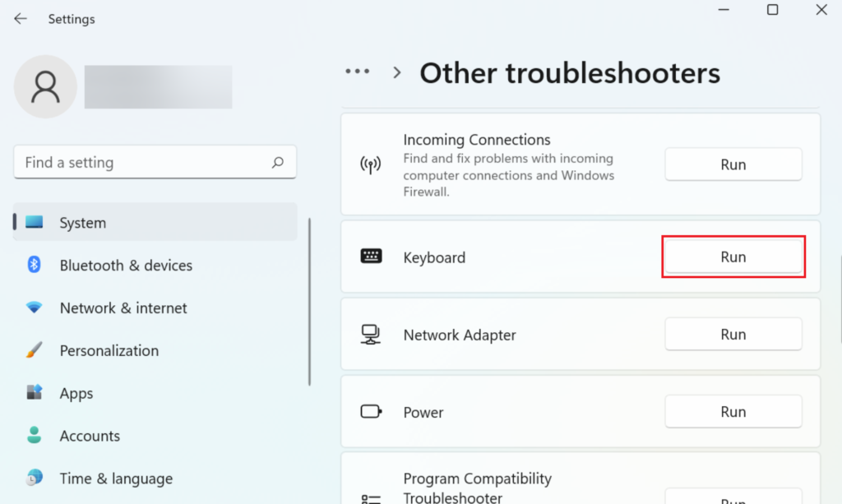Click the Bluetooth icon in the sidebar
This screenshot has width=842, height=504.
pos(35,265)
